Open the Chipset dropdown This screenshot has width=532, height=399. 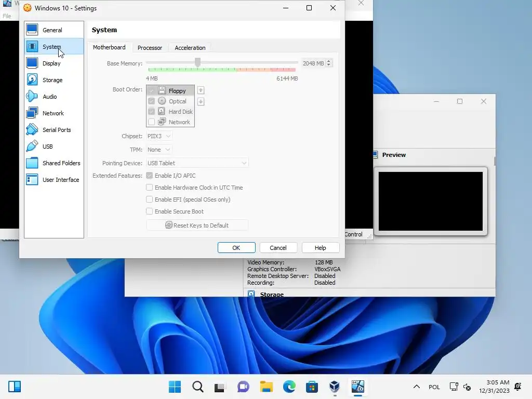coord(159,136)
